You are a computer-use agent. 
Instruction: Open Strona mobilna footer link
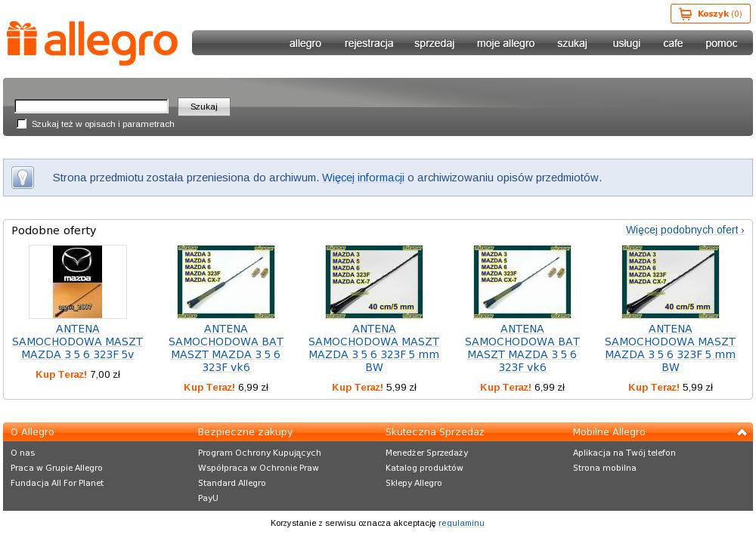coord(605,468)
